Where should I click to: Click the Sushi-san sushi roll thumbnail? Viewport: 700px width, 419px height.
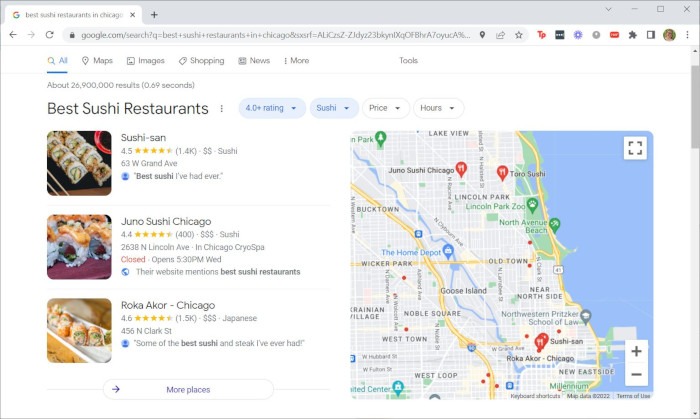[79, 163]
